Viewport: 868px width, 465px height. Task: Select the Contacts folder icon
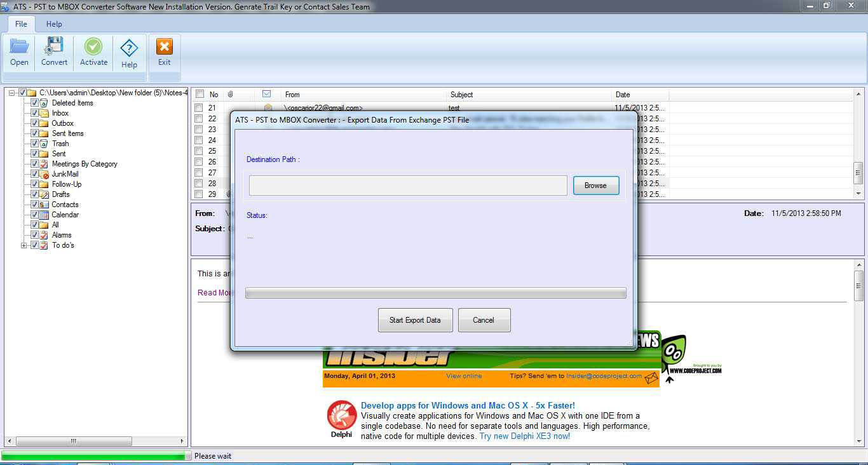[44, 205]
